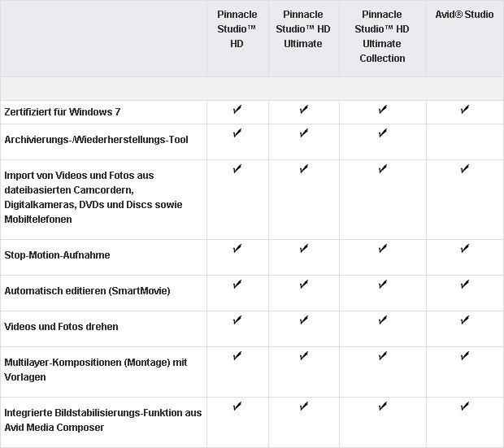The height and width of the screenshot is (448, 504).
Task: Click the Stop-Motion-Aufnahme feature label
Action: [57, 255]
